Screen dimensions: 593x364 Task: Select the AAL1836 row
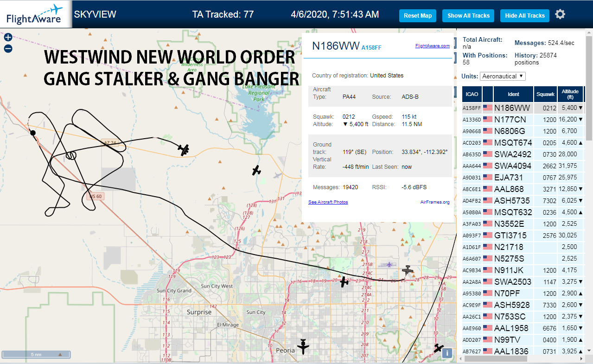click(523, 351)
